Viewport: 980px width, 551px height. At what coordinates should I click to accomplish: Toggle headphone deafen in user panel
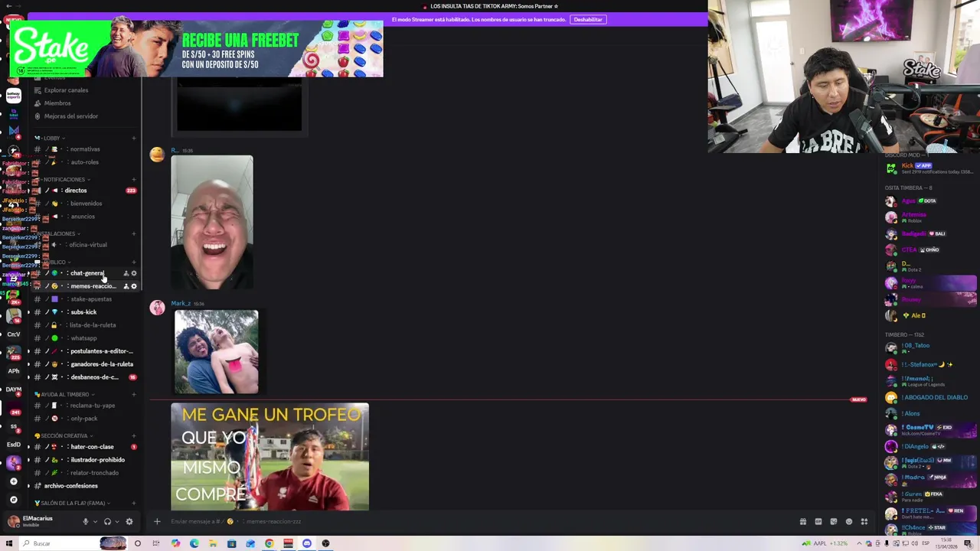(x=107, y=522)
